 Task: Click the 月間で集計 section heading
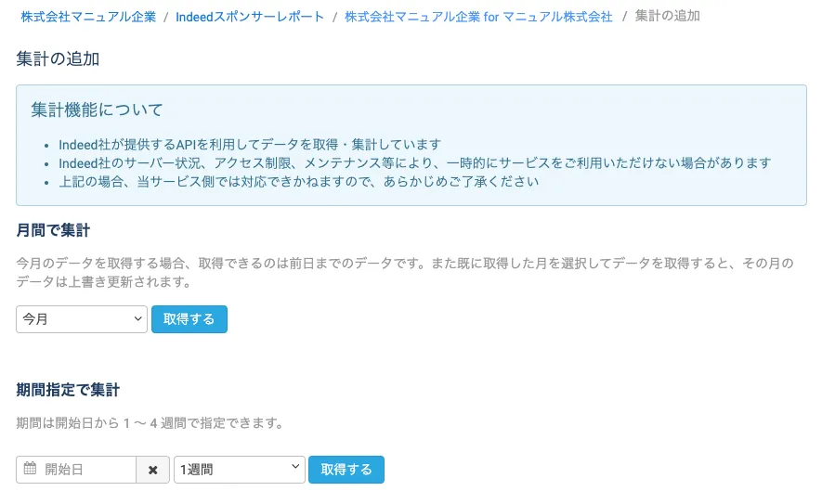click(53, 230)
